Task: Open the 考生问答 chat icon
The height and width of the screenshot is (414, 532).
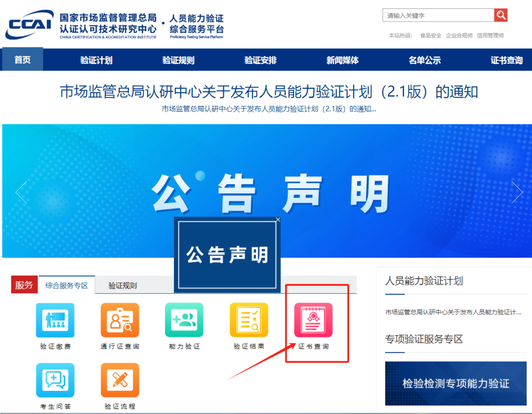Action: tap(55, 380)
